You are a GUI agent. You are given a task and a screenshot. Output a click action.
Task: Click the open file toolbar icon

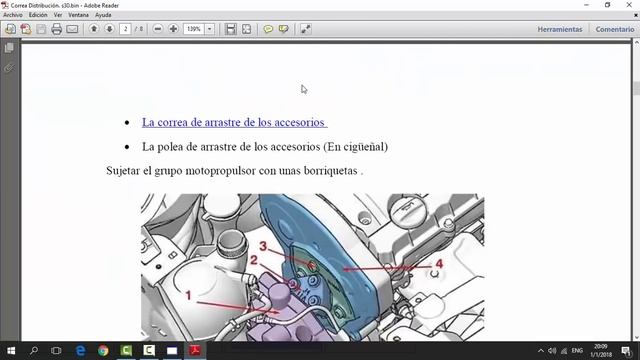(11, 29)
